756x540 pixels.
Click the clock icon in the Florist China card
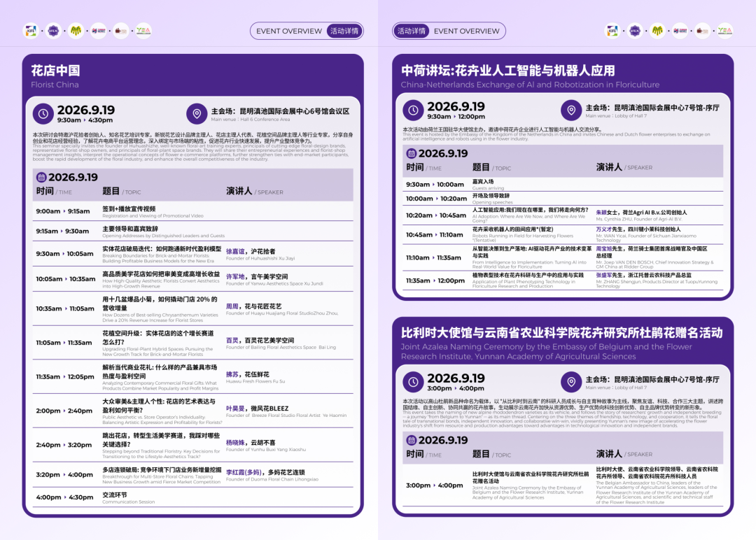pyautogui.click(x=43, y=114)
